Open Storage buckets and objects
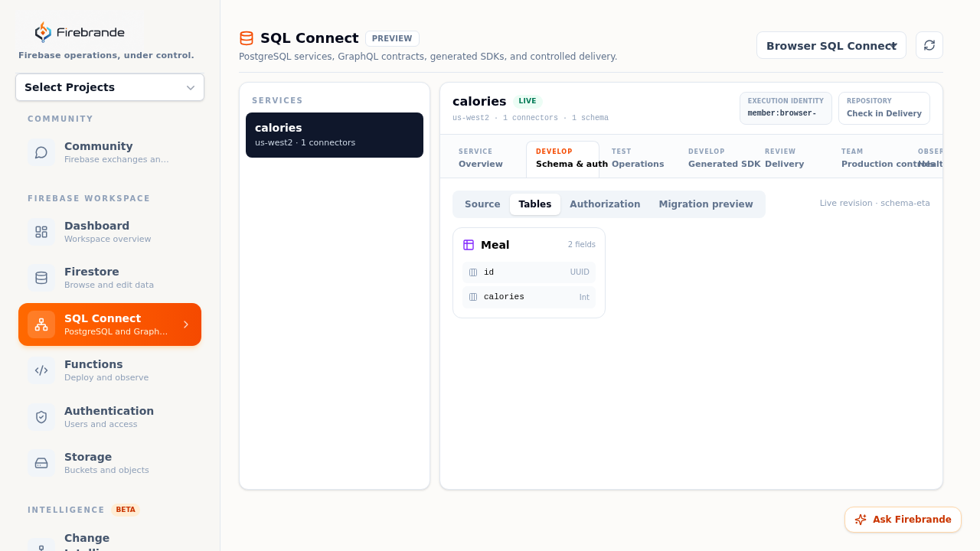The image size is (980, 551). 109,463
